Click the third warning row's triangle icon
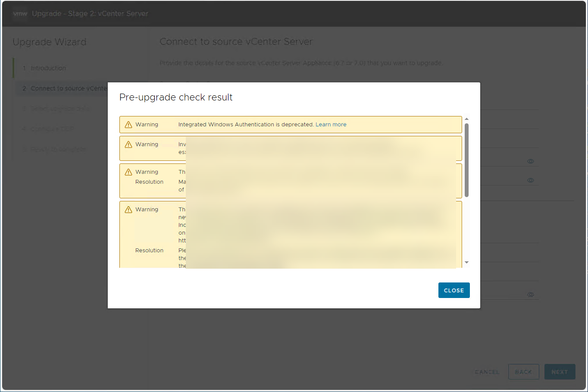This screenshot has width=588, height=392. click(128, 172)
